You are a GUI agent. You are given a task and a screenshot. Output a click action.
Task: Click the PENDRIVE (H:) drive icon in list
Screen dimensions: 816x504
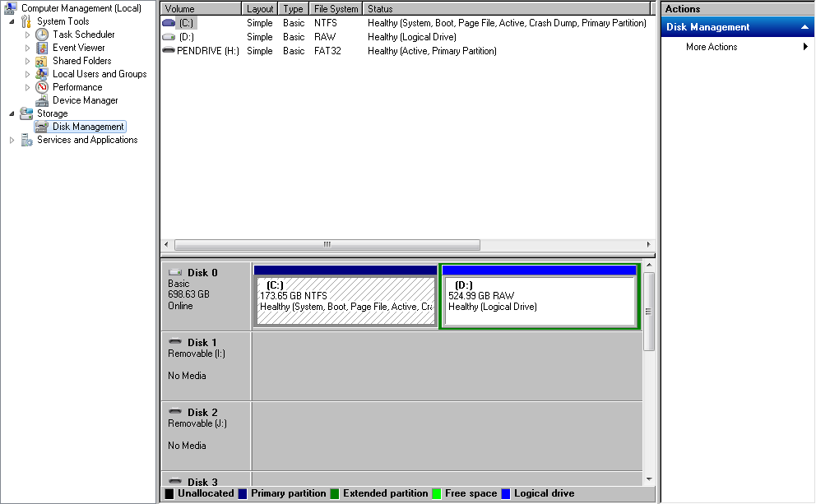click(x=169, y=50)
